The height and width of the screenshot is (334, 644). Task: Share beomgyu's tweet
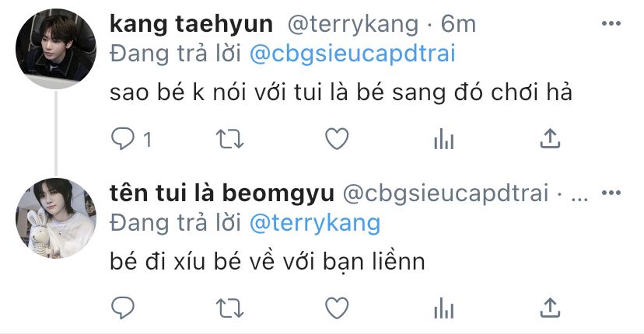550,307
